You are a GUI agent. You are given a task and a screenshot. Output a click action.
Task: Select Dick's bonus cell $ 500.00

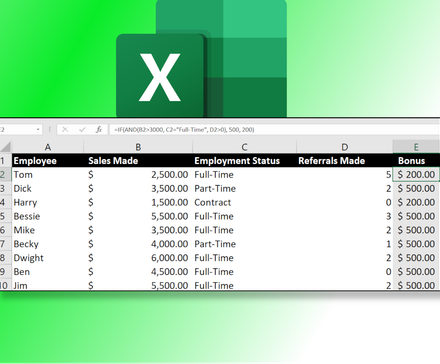pos(416,189)
